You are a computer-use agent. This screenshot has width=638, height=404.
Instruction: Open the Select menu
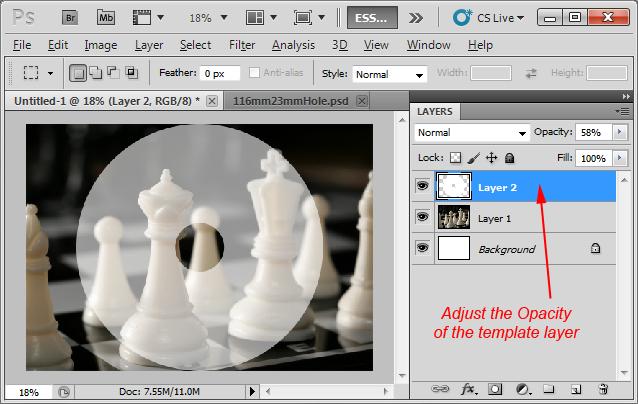click(x=195, y=45)
